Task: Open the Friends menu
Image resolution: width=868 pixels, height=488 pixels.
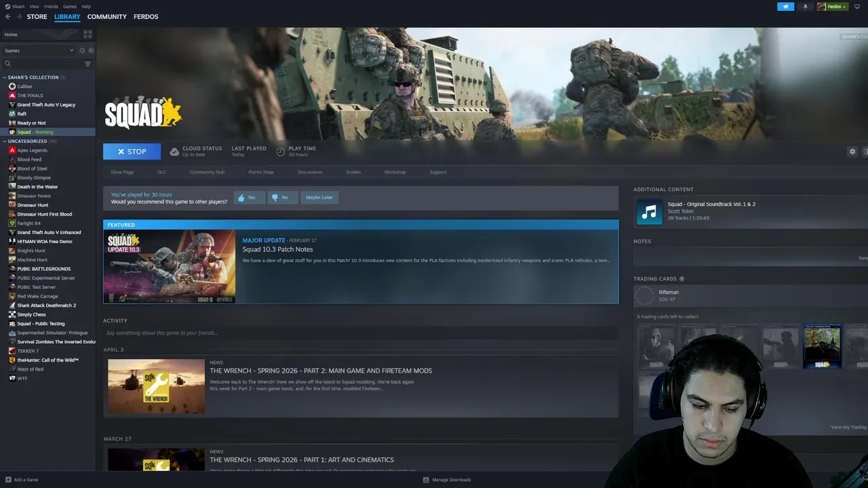Action: (x=51, y=6)
